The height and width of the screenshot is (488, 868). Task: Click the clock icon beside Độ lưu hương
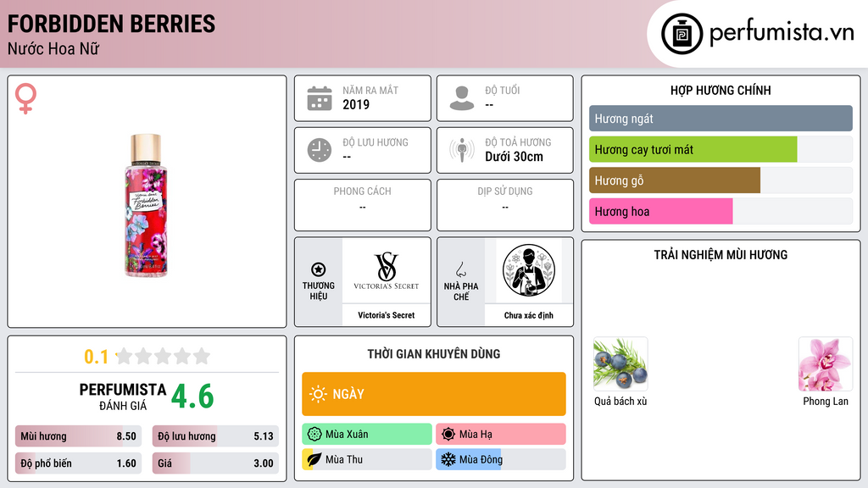click(320, 150)
